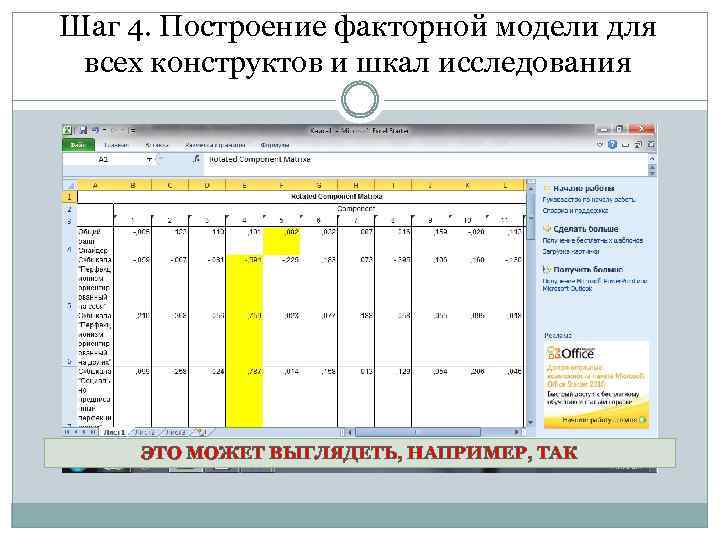This screenshot has width=720, height=540.
Task: Open the quick access toolbar customize menu
Action: (x=132, y=131)
